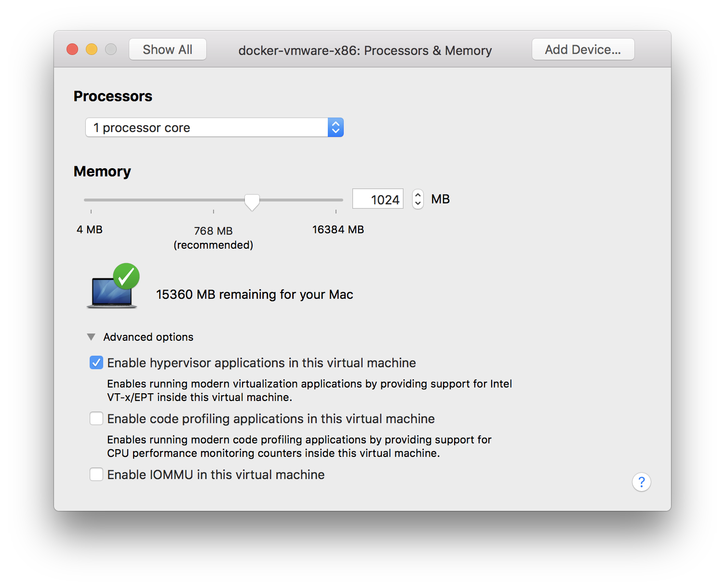Select the Show All toolbar button

pyautogui.click(x=167, y=49)
